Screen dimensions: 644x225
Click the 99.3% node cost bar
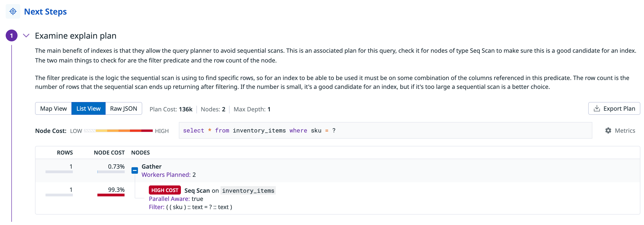tap(111, 195)
